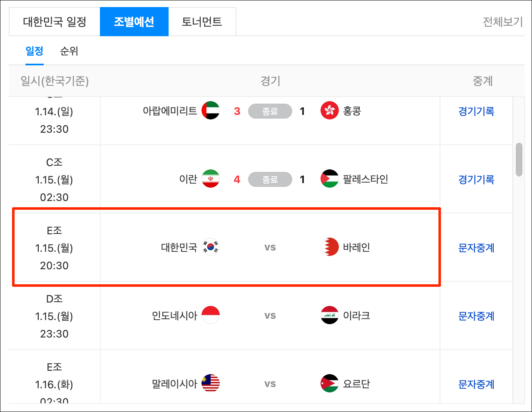Click the South Korea flag icon

point(210,247)
